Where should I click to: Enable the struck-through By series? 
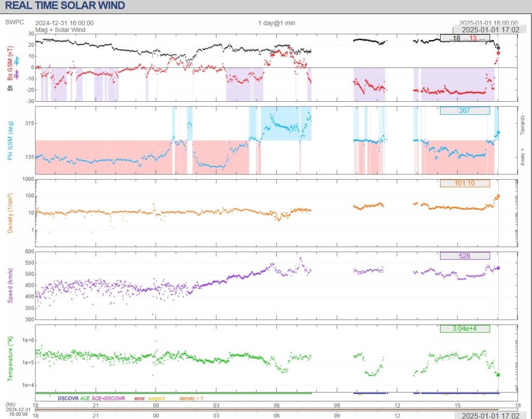coord(17,61)
